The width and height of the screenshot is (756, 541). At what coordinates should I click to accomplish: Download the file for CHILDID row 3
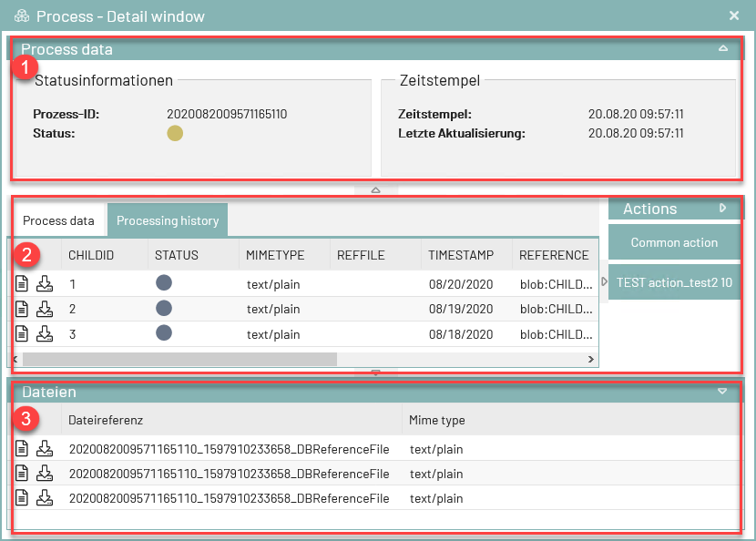44,333
